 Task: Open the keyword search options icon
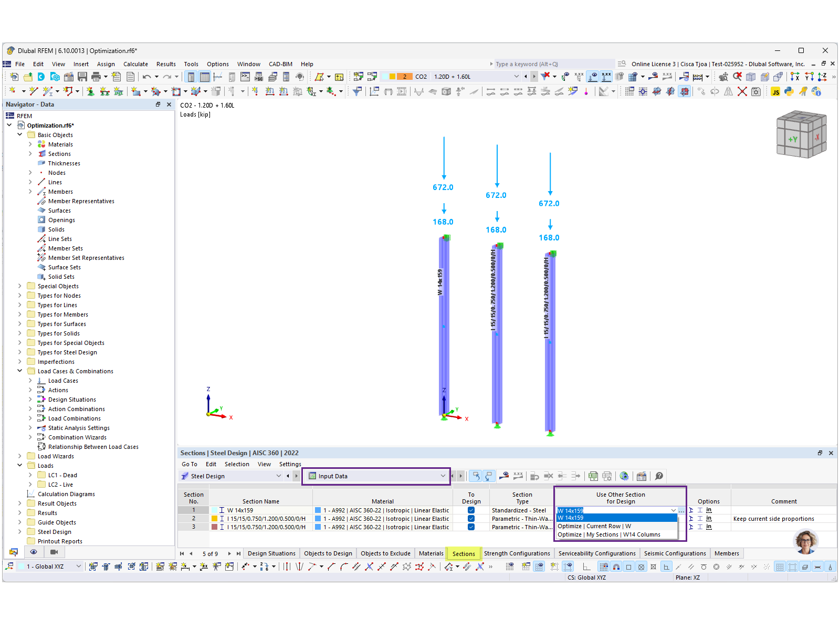point(622,64)
